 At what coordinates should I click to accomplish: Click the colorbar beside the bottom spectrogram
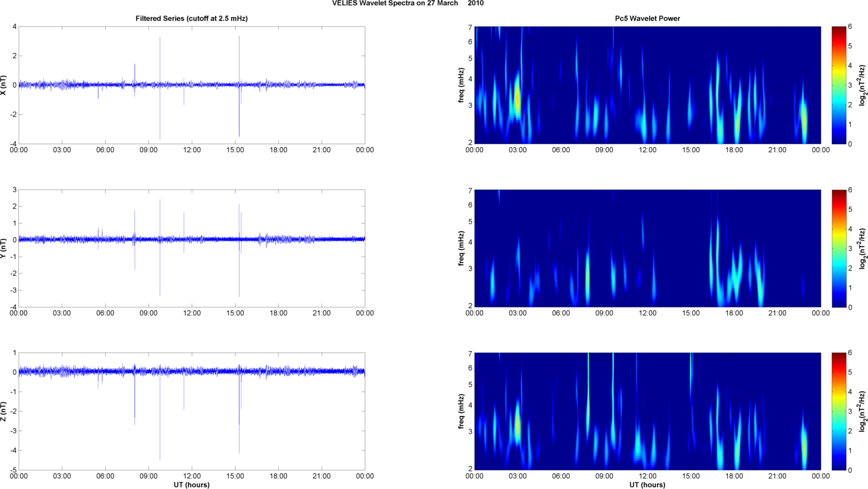pyautogui.click(x=839, y=411)
